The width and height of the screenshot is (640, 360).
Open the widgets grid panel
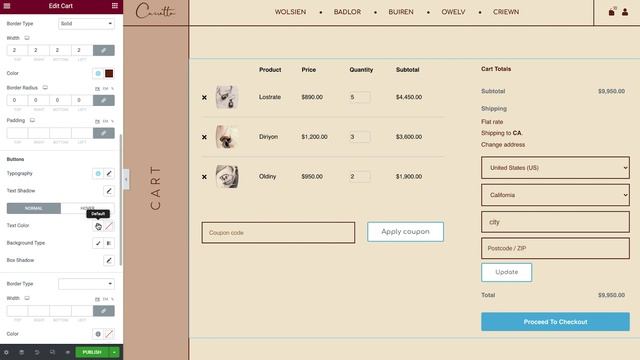pos(115,6)
